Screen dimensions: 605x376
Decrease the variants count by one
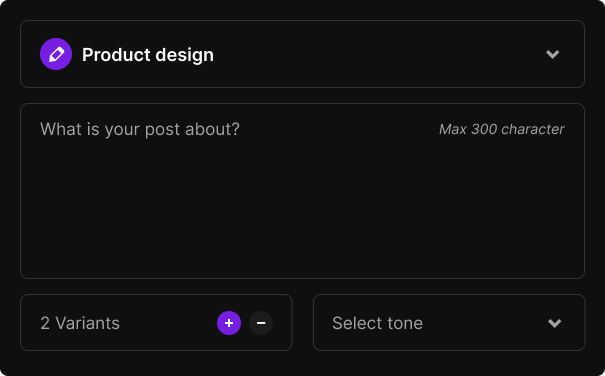click(x=261, y=323)
